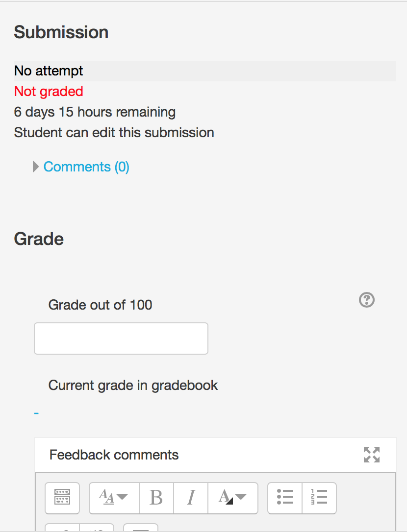Open the Comments (0) link
This screenshot has width=407, height=532.
pyautogui.click(x=86, y=167)
